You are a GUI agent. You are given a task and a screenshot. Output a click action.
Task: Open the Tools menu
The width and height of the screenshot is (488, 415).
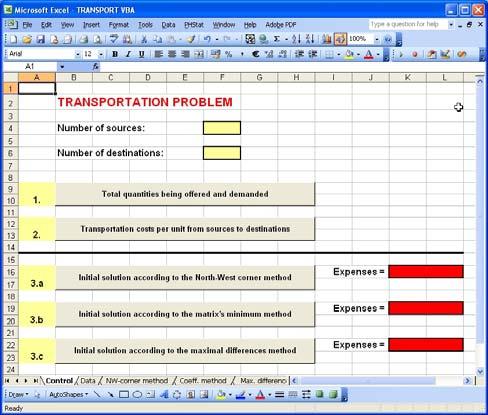point(145,25)
